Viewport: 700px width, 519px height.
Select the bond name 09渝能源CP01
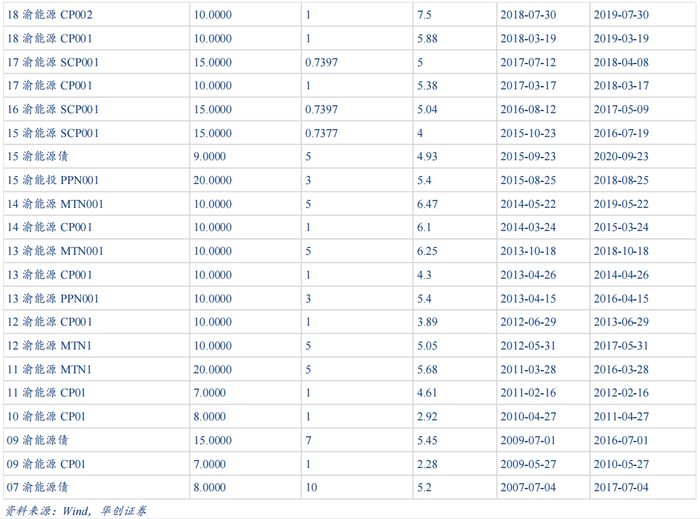tap(46, 464)
